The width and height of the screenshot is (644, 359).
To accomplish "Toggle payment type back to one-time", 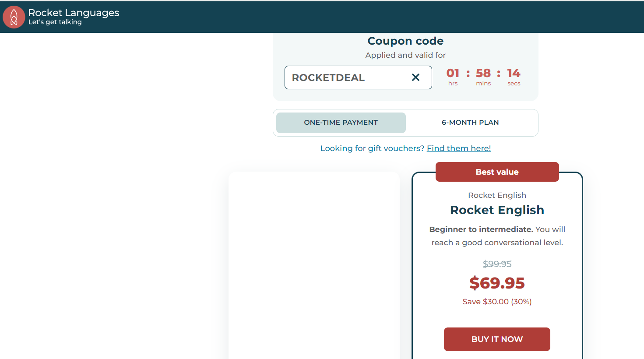I will [x=341, y=123].
